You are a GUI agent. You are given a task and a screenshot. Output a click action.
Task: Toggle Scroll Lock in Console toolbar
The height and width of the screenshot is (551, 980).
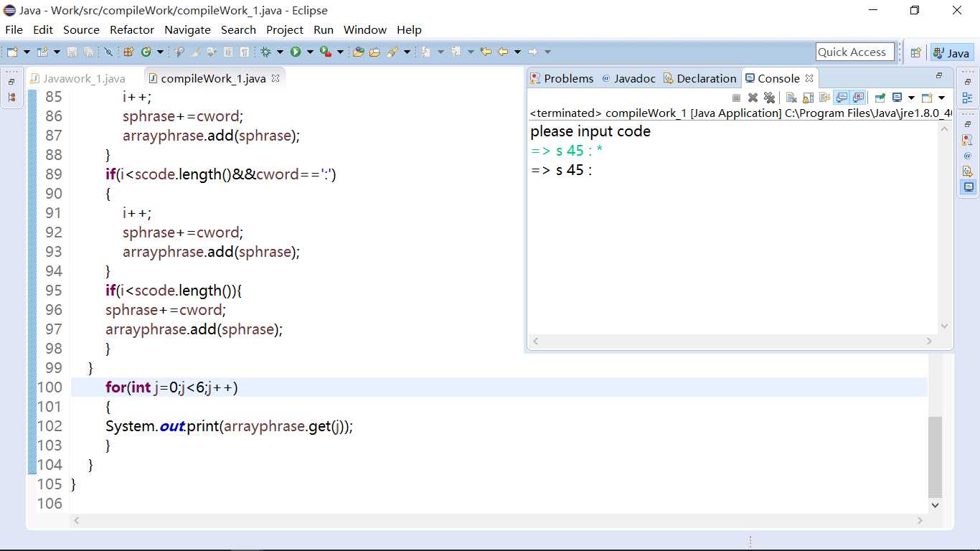click(x=808, y=98)
